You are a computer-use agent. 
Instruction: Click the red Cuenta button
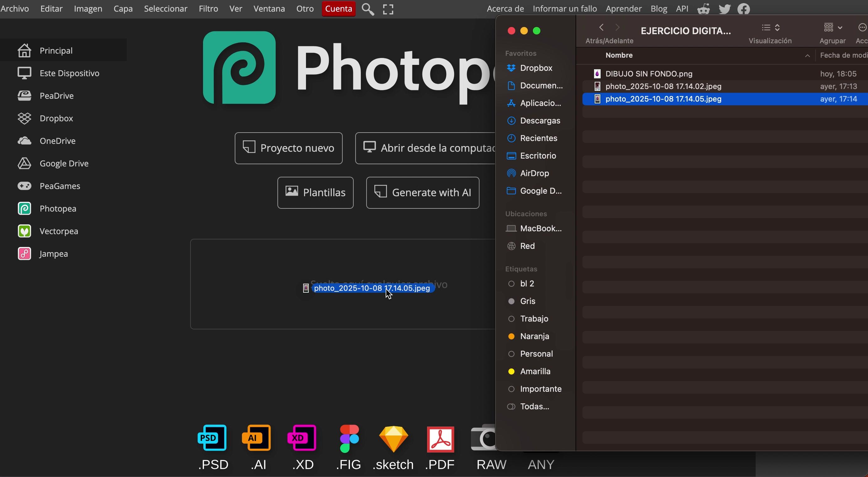pos(338,9)
